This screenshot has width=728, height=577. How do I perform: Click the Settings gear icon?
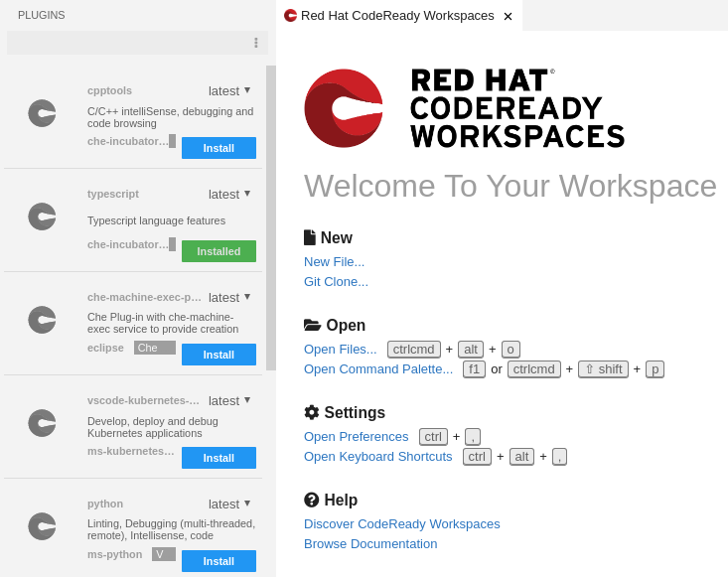312,412
